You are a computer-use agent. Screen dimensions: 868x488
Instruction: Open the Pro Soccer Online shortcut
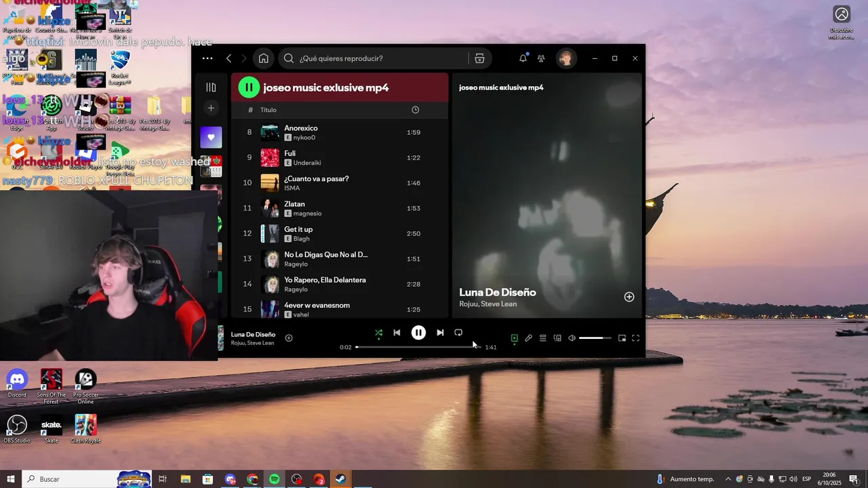coord(85,386)
